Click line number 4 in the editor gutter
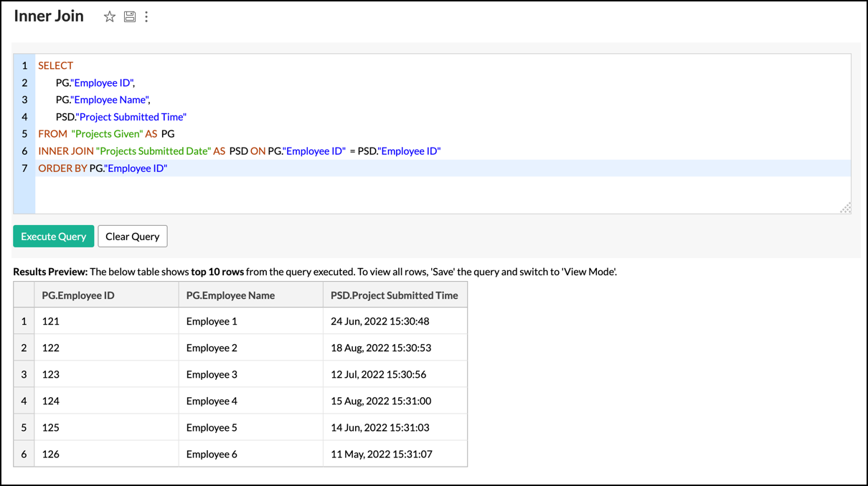 click(24, 117)
